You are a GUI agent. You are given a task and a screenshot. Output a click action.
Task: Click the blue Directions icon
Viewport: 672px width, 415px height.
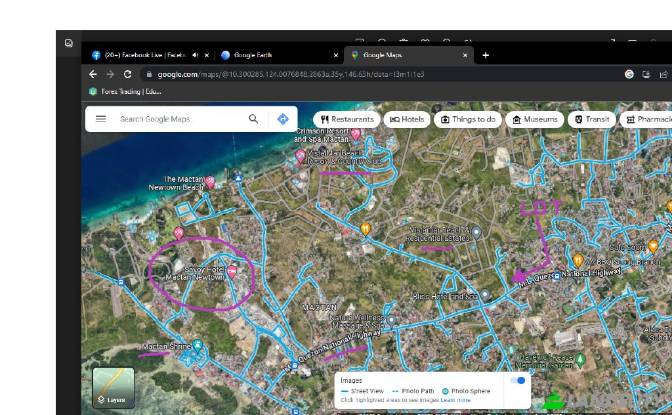click(283, 119)
